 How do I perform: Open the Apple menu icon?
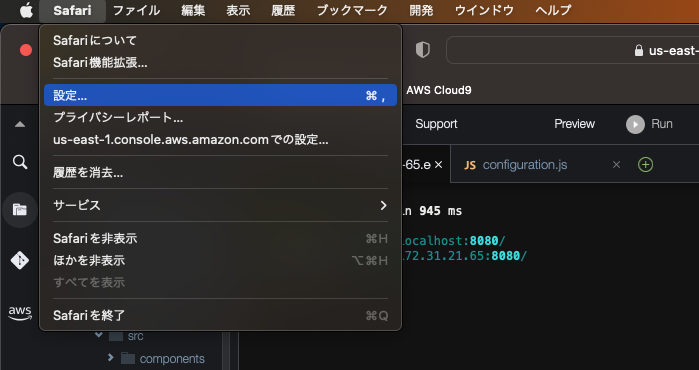click(x=26, y=10)
